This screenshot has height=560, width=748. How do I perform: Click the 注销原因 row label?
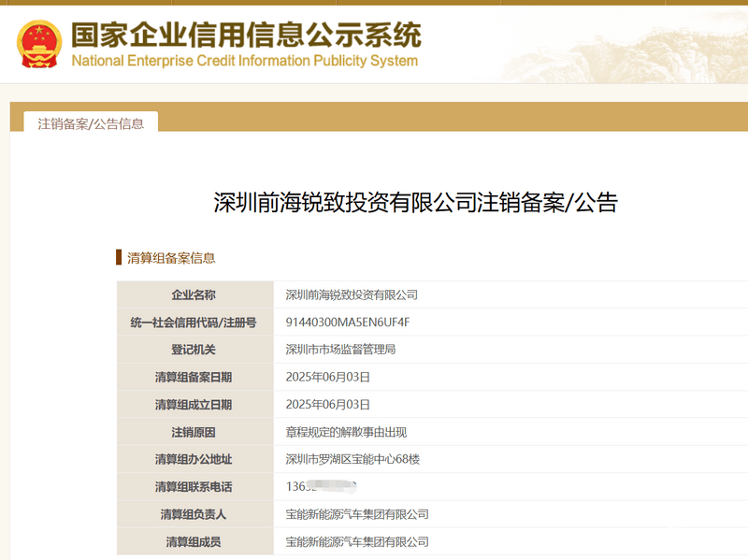pyautogui.click(x=194, y=432)
